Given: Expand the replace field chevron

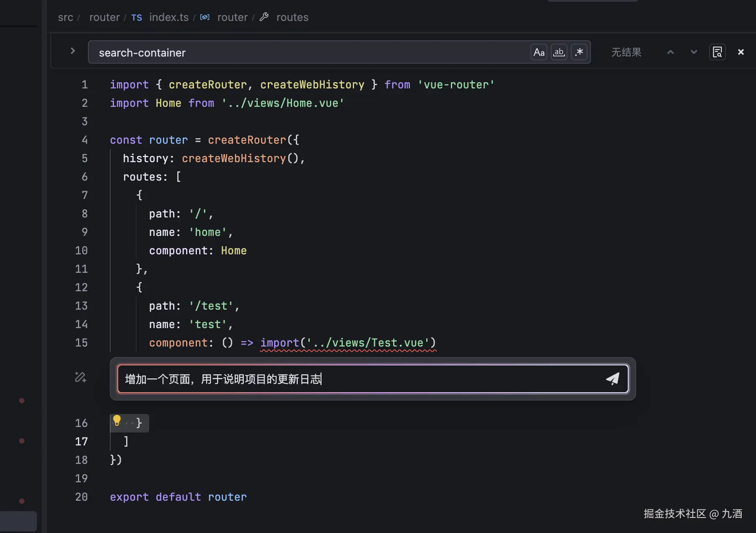Looking at the screenshot, I should pos(72,51).
